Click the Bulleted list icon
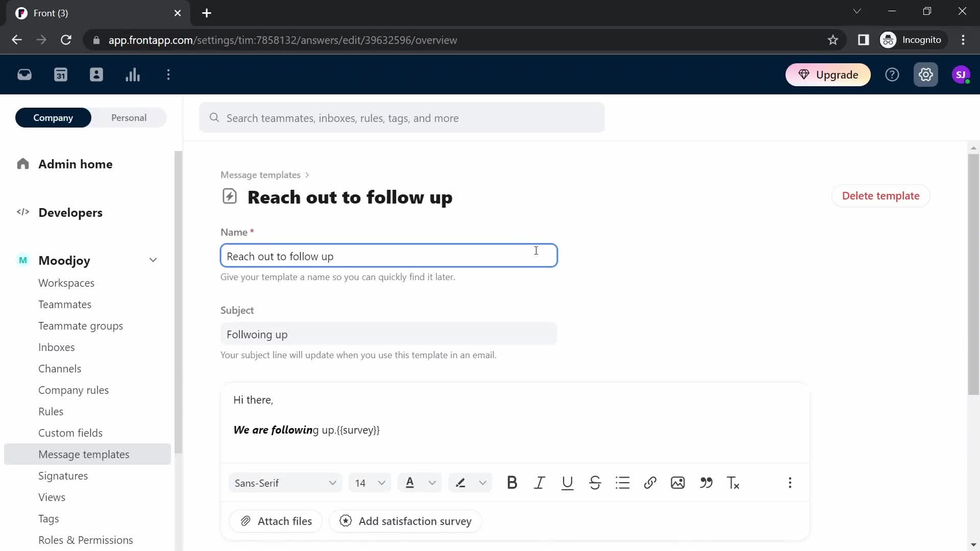Viewport: 980px width, 551px height. (623, 483)
